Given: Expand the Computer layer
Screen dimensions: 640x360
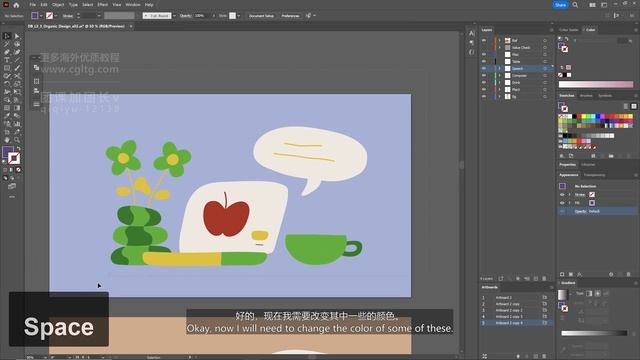Looking at the screenshot, I should click(499, 76).
